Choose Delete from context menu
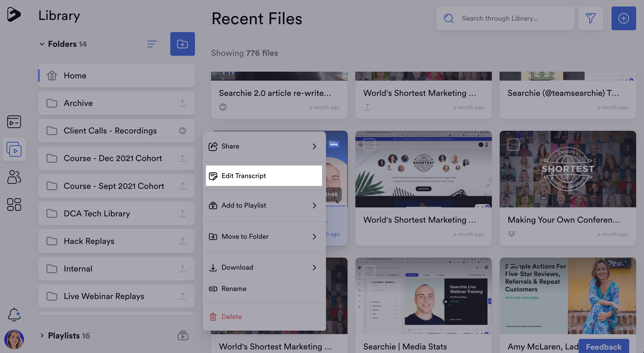Image resolution: width=644 pixels, height=353 pixels. tap(264, 316)
